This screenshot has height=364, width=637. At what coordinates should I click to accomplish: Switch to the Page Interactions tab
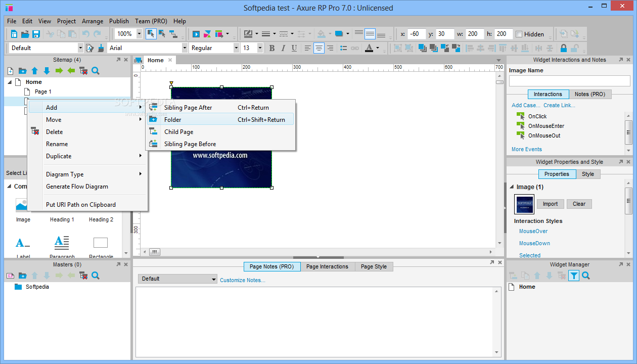327,266
